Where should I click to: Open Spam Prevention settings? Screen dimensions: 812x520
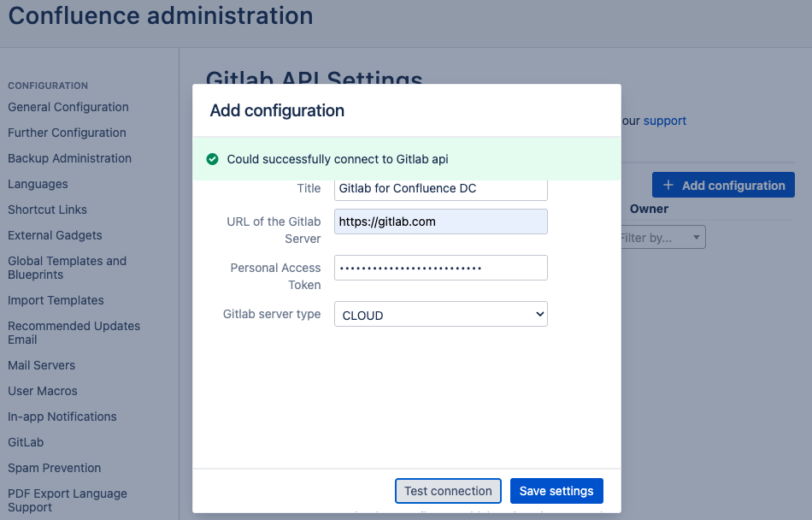point(54,468)
